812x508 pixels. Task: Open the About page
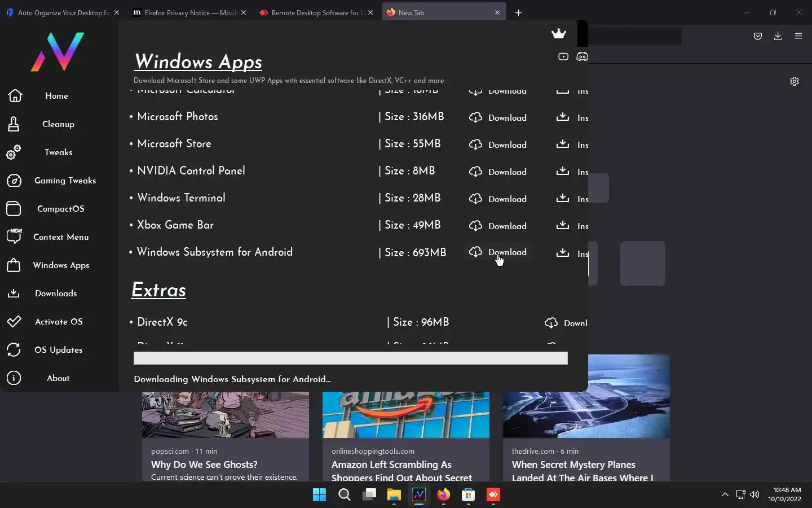58,378
